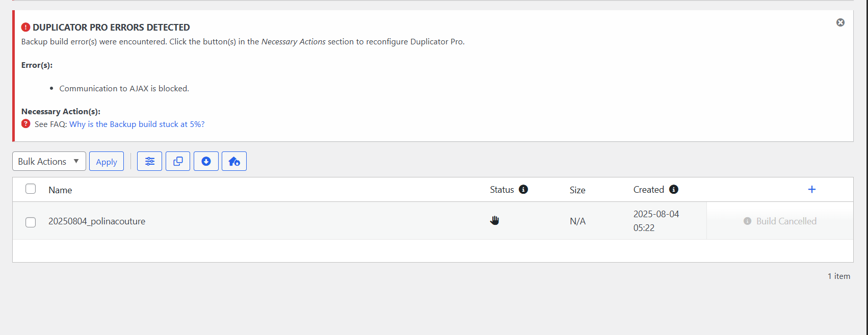The image size is (868, 335).
Task: Click the red error exclamation icon
Action: [x=25, y=27]
